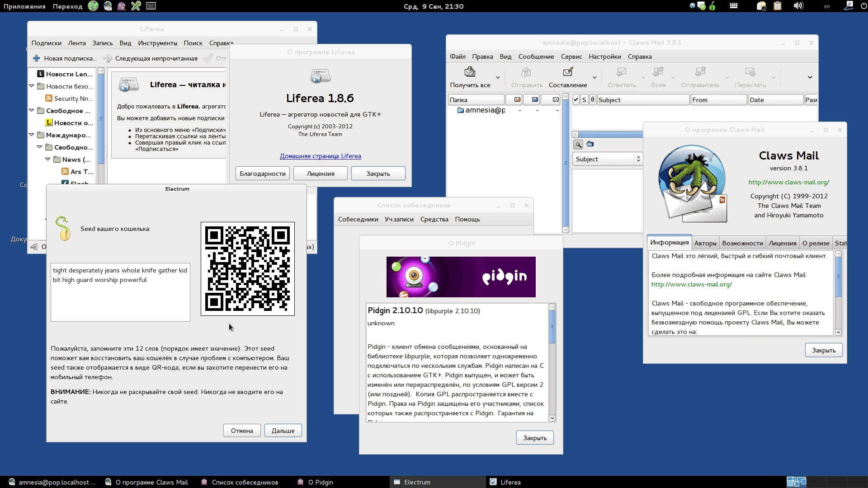Open the virtual keyboard tray icon
The image size is (868, 488).
point(734,6)
